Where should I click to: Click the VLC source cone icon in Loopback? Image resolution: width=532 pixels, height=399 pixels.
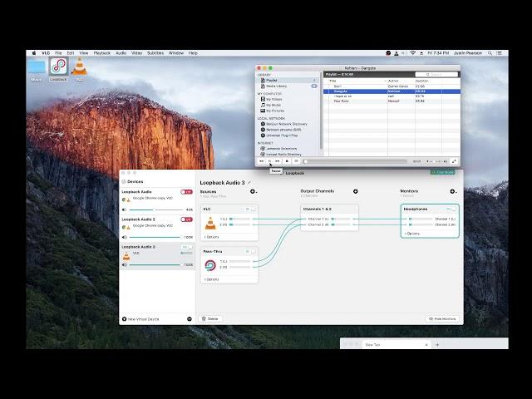[x=210, y=223]
